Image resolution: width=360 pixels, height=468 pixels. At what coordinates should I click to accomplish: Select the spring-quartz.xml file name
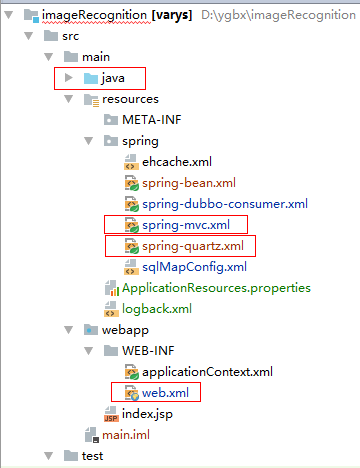[x=193, y=246]
